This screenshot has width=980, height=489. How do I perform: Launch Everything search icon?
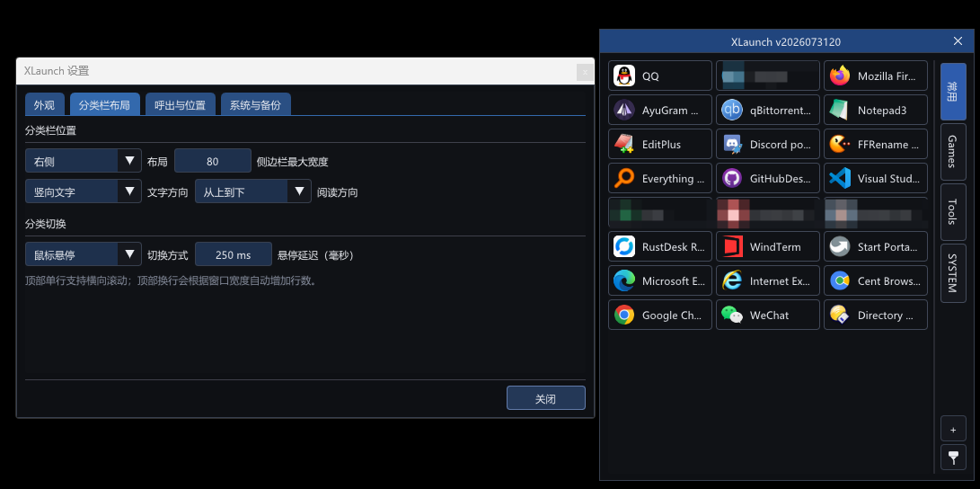tap(623, 178)
